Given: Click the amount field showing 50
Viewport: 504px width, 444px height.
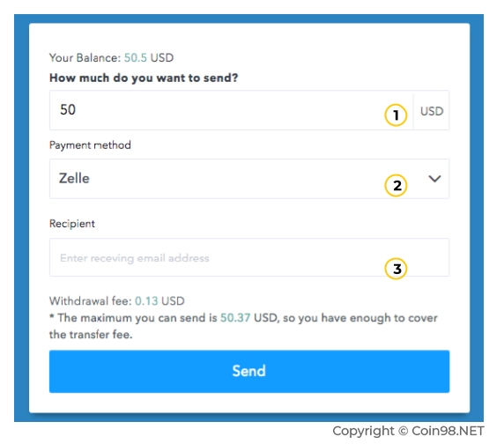Looking at the screenshot, I should (231, 110).
